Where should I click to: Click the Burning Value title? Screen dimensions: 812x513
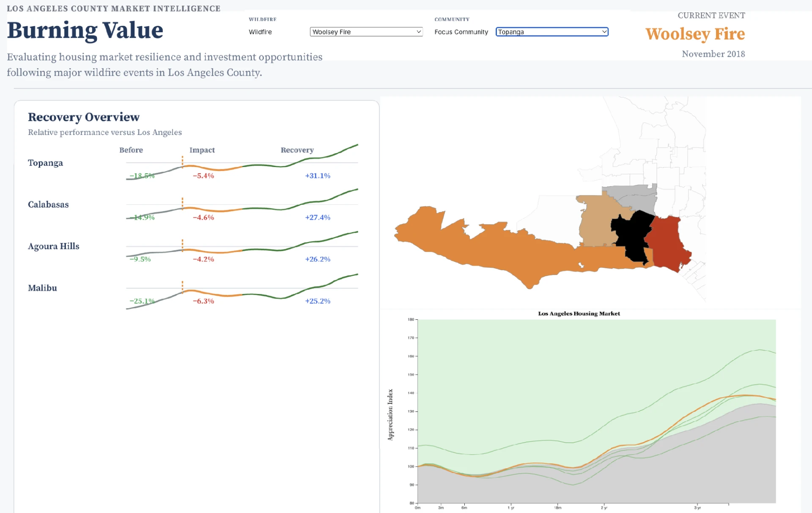(85, 30)
